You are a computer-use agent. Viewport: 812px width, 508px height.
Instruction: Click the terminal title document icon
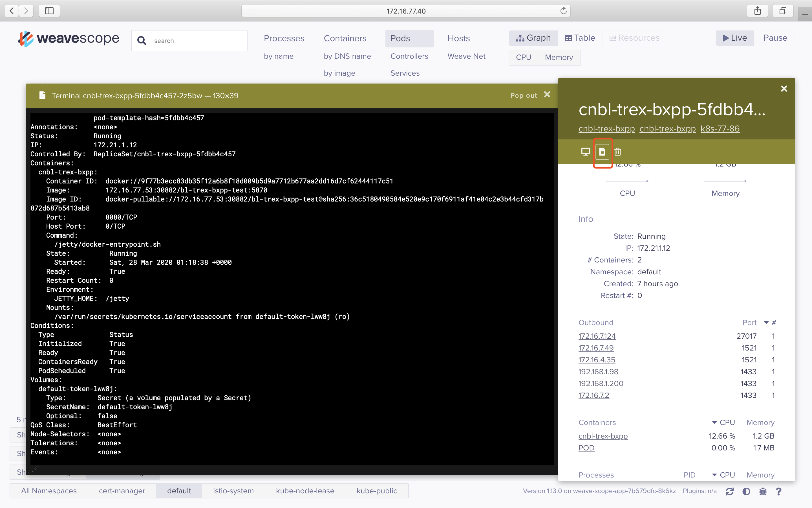click(42, 95)
